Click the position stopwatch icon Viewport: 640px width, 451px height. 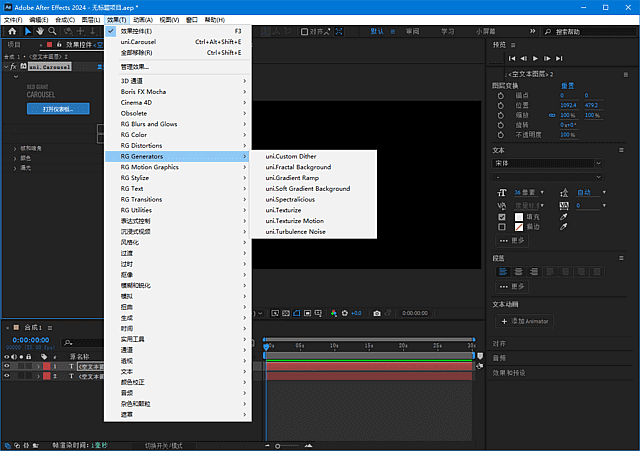[500, 104]
